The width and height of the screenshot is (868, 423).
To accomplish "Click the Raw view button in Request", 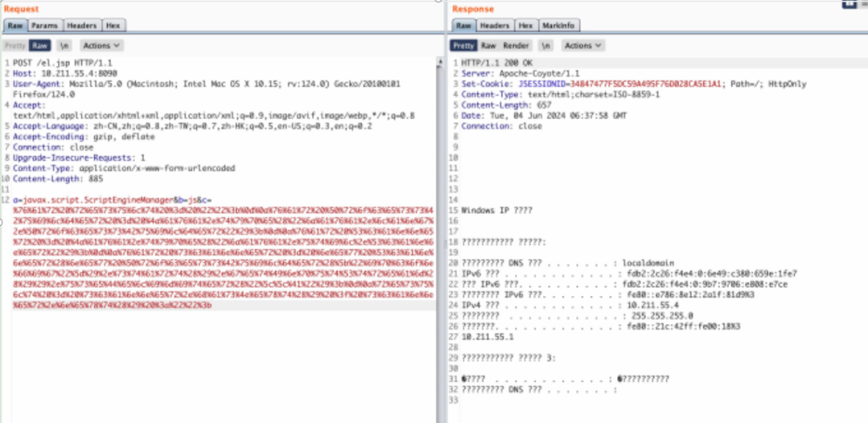I will pos(39,46).
